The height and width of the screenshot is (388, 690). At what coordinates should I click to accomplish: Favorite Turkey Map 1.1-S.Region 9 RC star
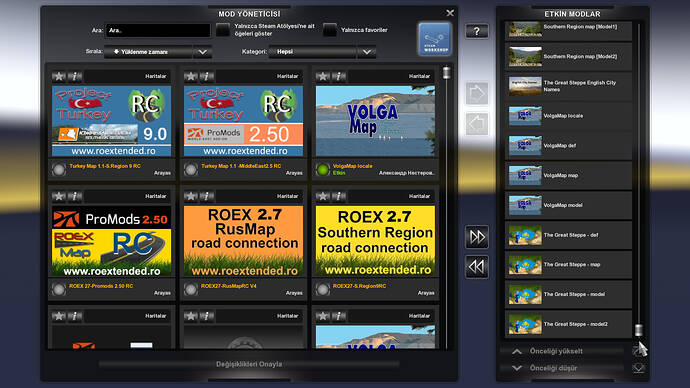(59, 76)
